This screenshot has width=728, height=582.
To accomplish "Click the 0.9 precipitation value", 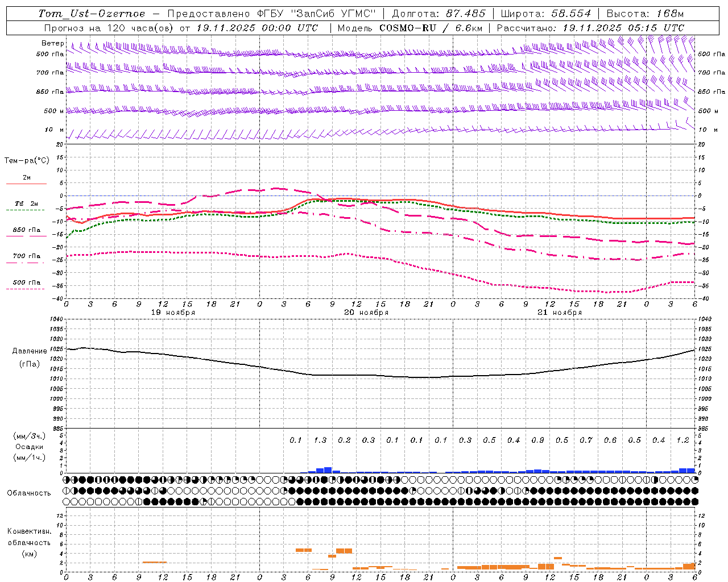I will pyautogui.click(x=537, y=440).
